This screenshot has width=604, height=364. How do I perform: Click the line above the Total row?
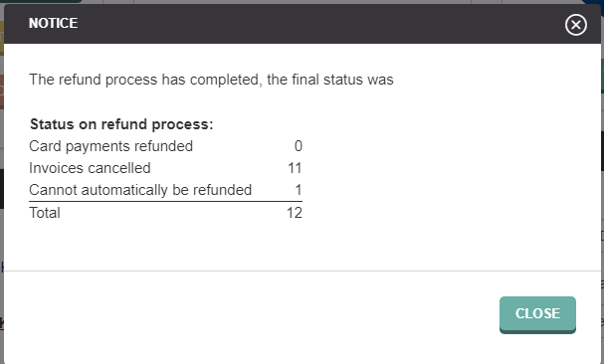click(x=165, y=201)
